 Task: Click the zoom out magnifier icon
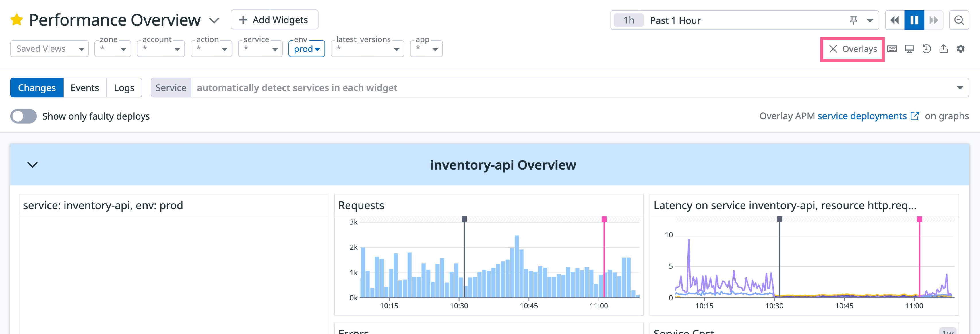pos(959,20)
